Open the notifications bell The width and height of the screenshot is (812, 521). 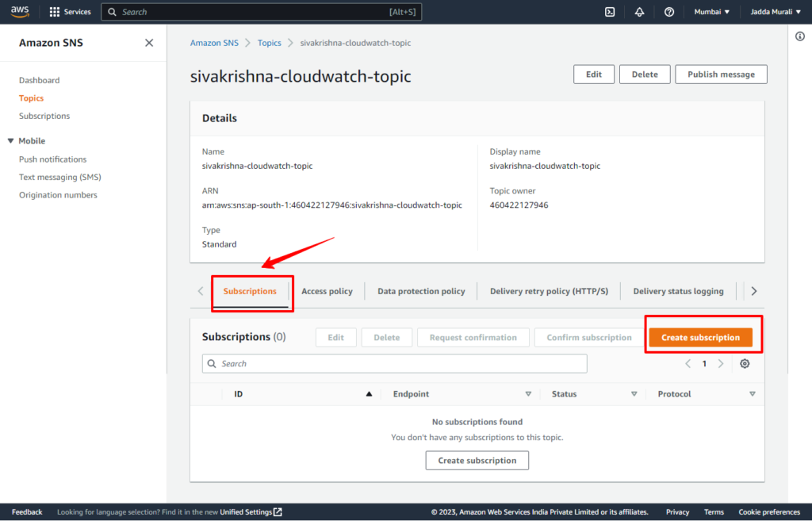tap(640, 11)
